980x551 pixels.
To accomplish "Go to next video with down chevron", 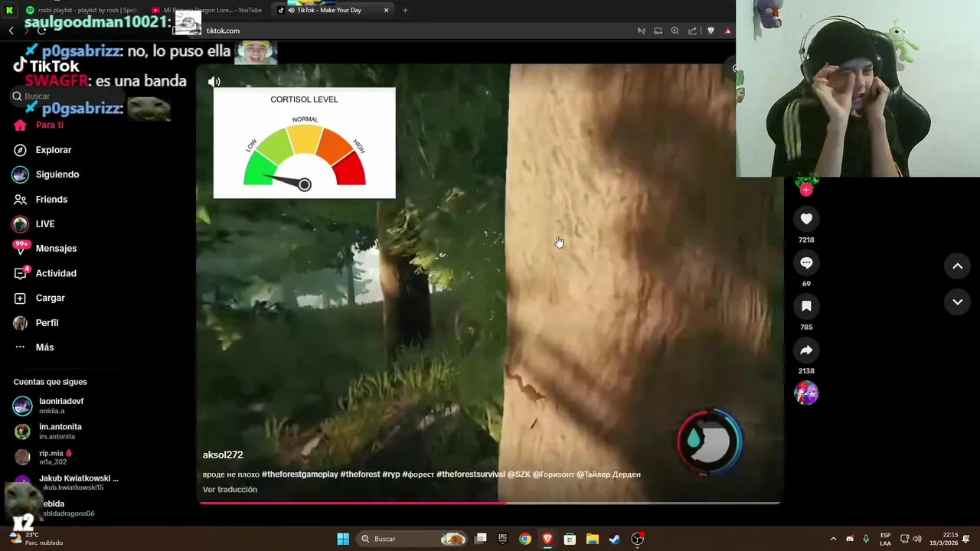I will (957, 302).
